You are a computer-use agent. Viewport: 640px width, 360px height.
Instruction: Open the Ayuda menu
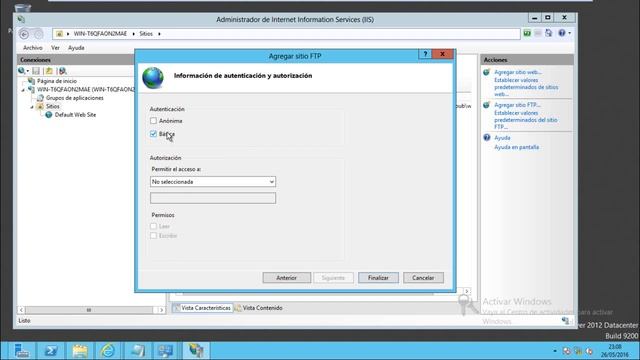pyautogui.click(x=76, y=48)
